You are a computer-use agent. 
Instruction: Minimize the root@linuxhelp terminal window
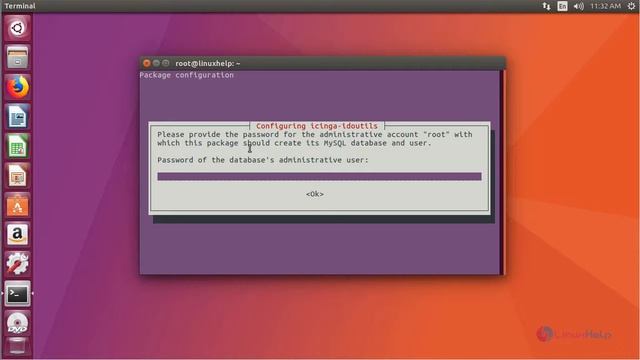[156, 63]
